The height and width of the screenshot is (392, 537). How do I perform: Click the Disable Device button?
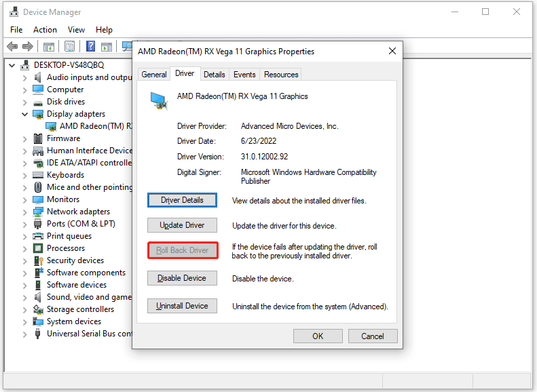182,278
